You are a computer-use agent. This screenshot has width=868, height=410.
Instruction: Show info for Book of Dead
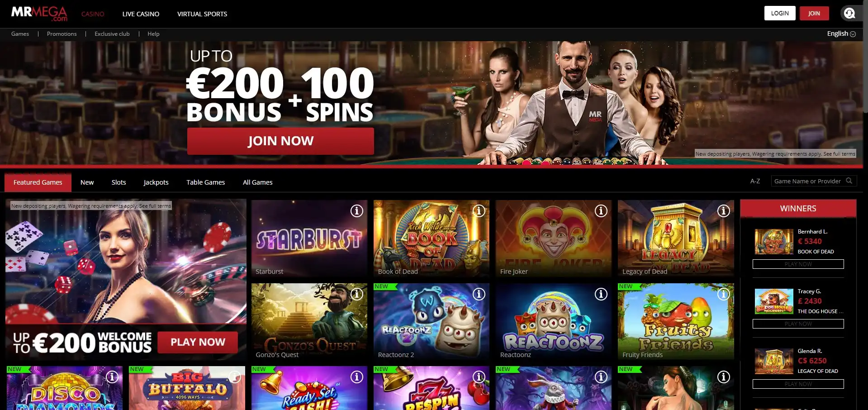[479, 211]
